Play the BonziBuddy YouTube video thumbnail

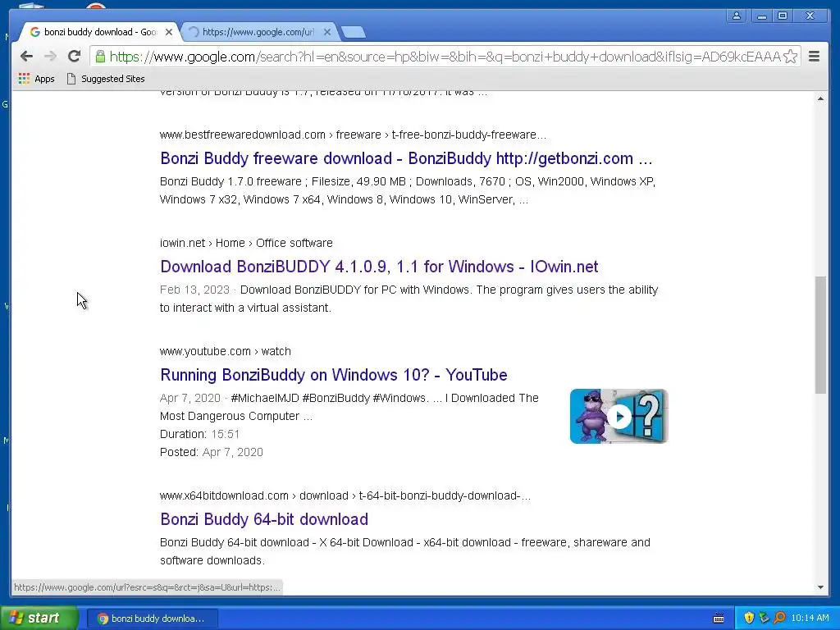pyautogui.click(x=619, y=416)
